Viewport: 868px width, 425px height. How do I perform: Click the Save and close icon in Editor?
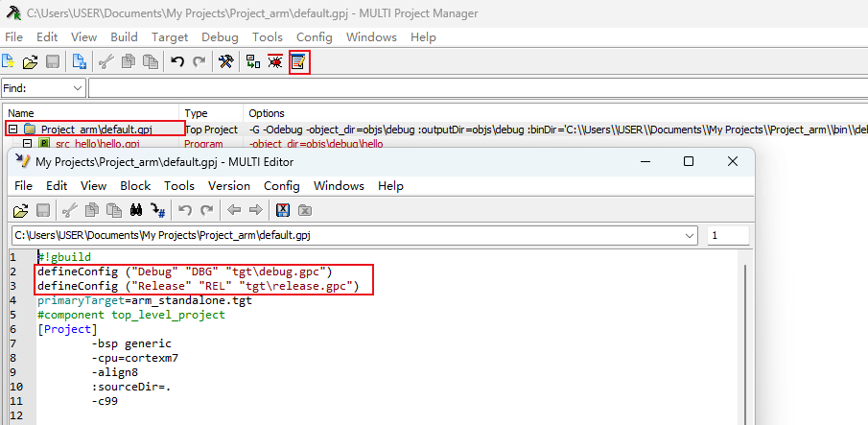pos(283,210)
